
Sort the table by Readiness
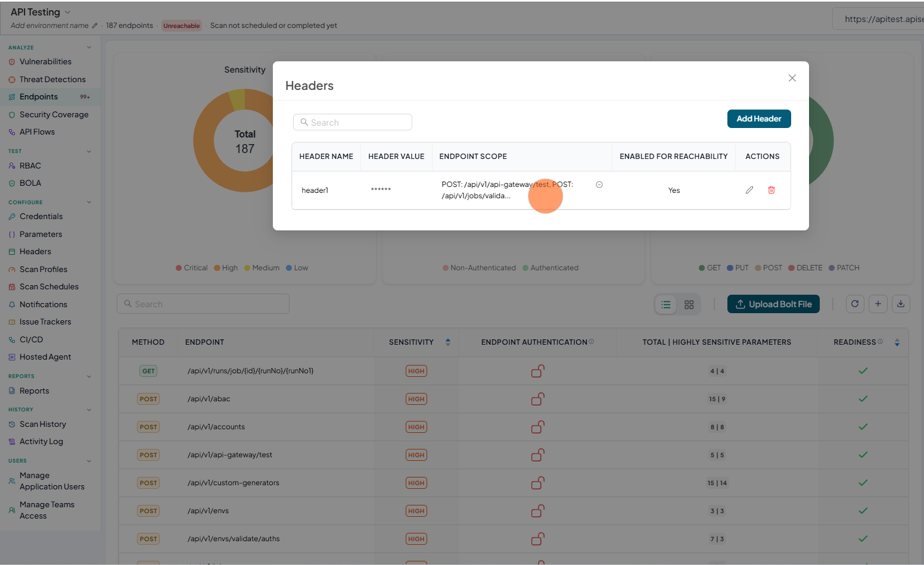(x=897, y=342)
